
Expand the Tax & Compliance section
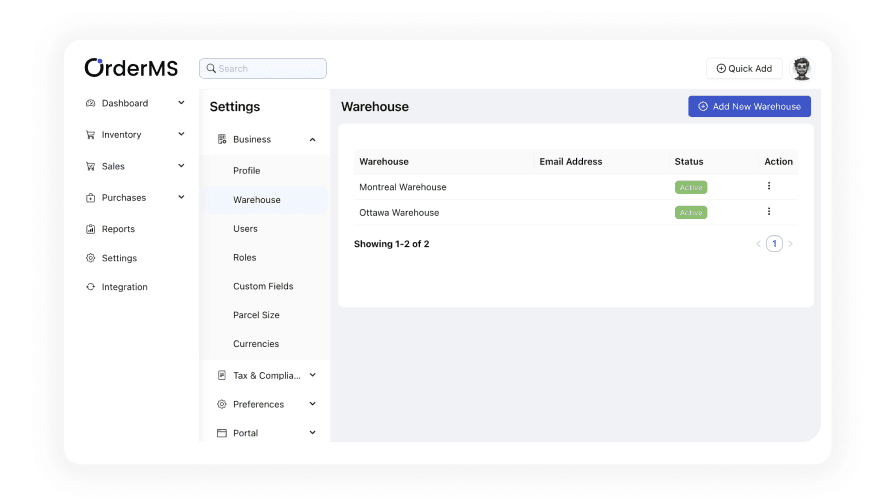tap(312, 375)
